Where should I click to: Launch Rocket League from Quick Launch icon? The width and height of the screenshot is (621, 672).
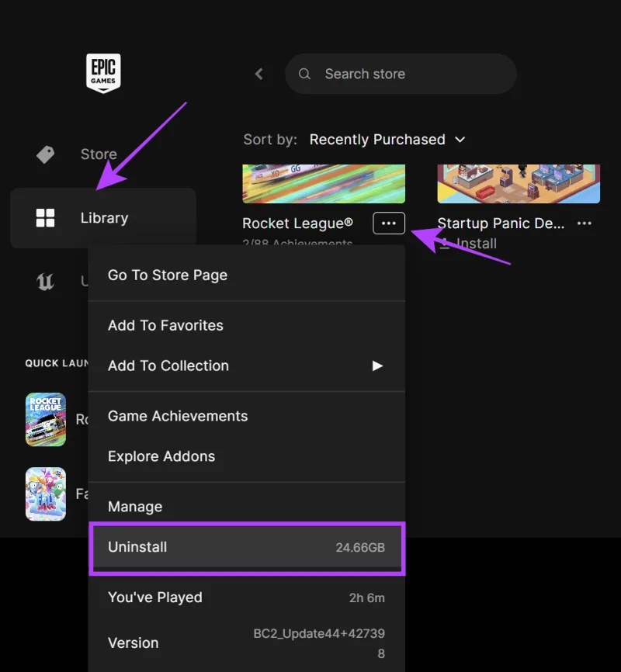[x=46, y=420]
